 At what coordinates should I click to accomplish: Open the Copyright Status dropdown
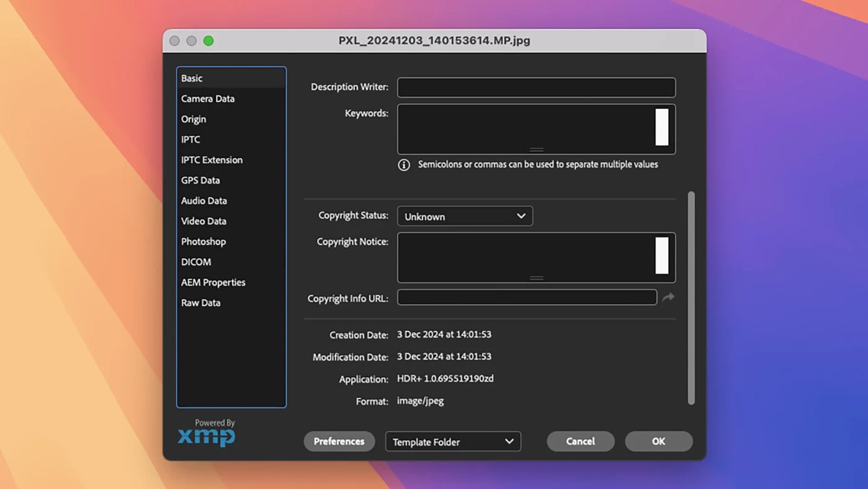point(465,216)
